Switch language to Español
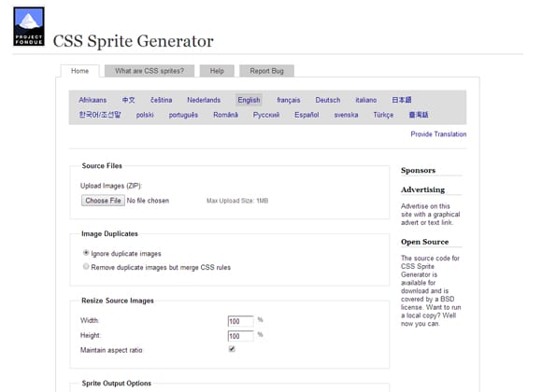The image size is (542, 392). tap(307, 115)
